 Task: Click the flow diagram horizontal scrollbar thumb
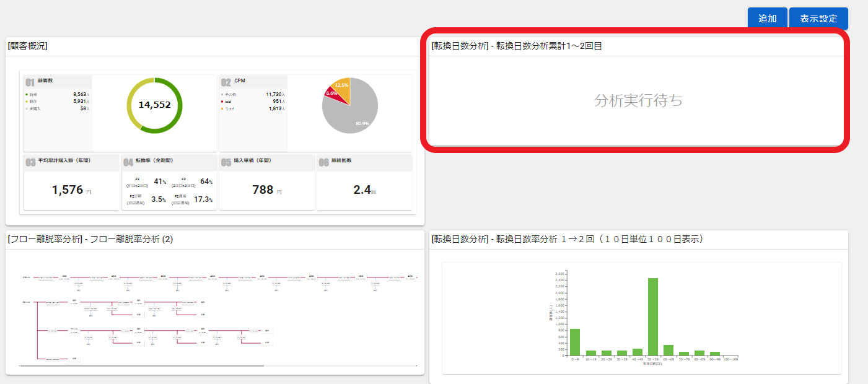coord(142,365)
